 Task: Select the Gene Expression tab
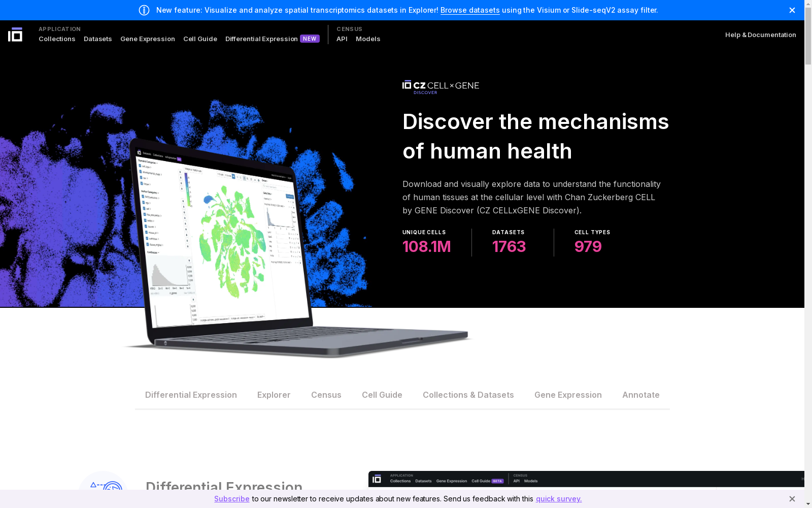pyautogui.click(x=568, y=395)
